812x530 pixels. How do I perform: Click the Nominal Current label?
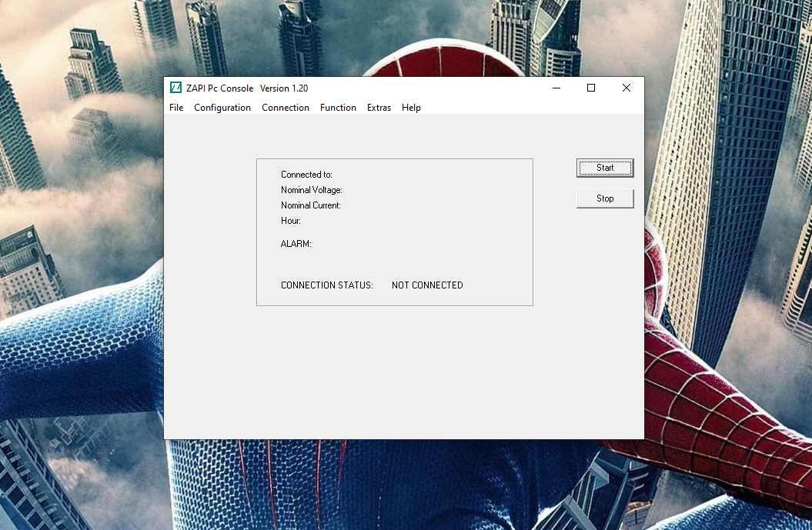(311, 205)
